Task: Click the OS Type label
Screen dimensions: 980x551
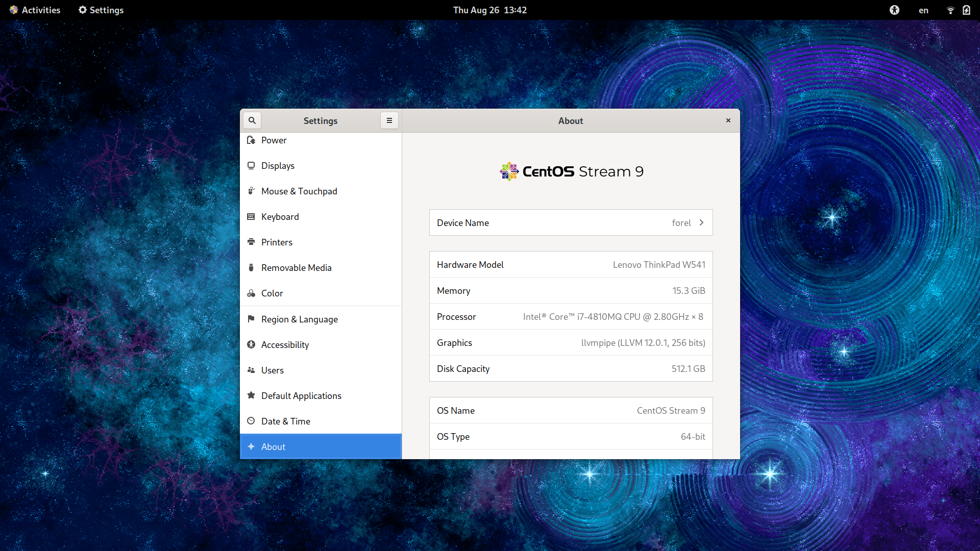Action: tap(453, 437)
